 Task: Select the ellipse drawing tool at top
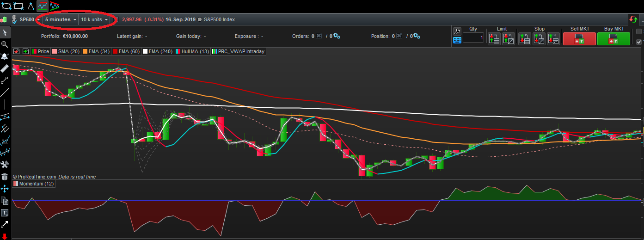pos(6,6)
